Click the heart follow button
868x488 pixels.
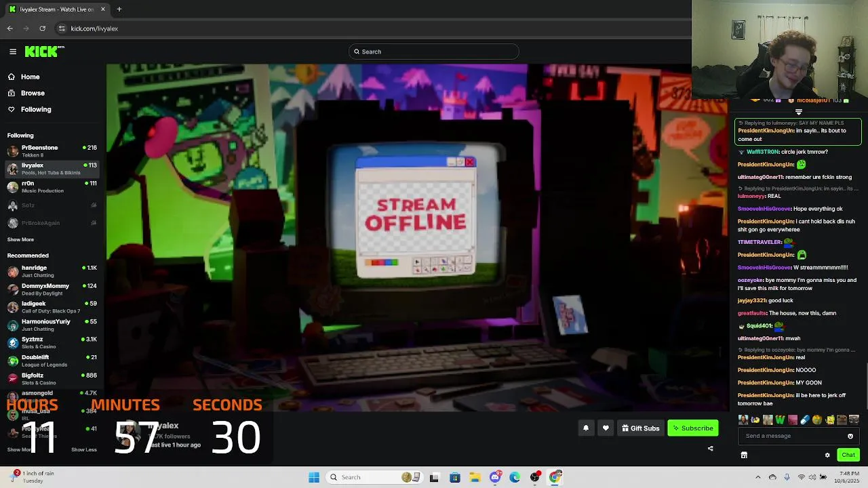point(606,428)
